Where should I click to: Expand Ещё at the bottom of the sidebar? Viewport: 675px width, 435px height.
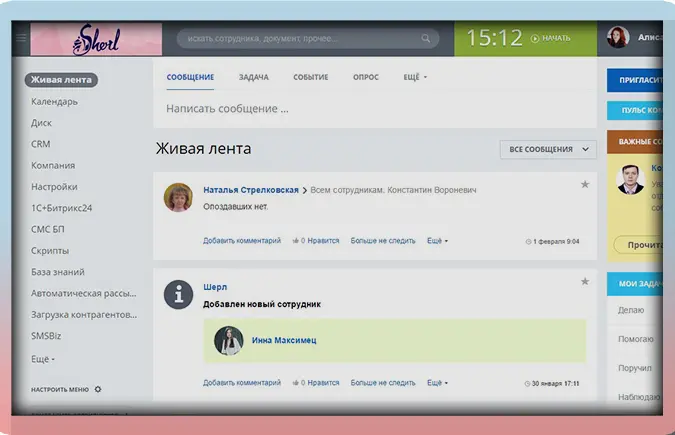pyautogui.click(x=43, y=358)
